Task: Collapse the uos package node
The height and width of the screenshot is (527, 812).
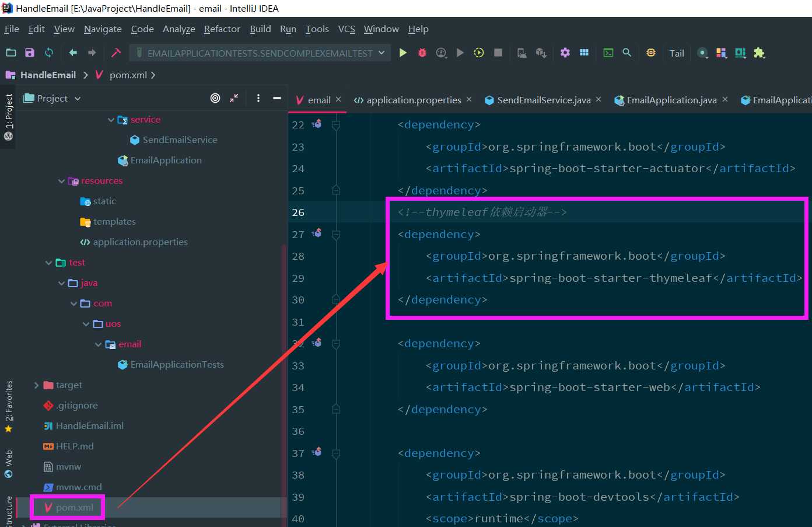Action: click(86, 324)
